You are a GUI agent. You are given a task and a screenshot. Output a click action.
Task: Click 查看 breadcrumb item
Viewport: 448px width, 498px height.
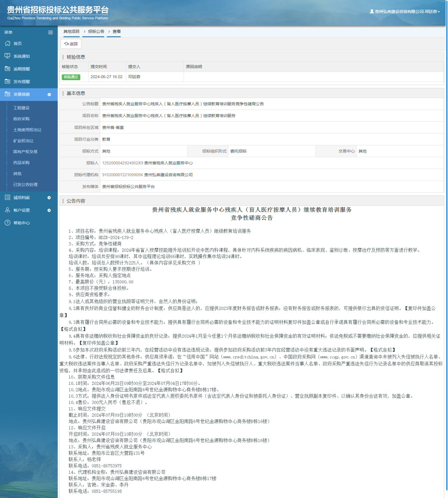click(x=116, y=32)
